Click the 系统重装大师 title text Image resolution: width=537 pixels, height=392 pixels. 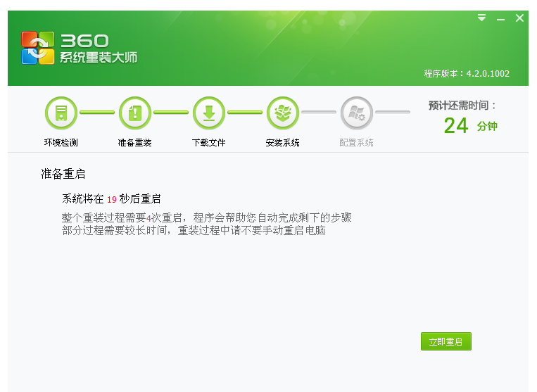pyautogui.click(x=99, y=58)
